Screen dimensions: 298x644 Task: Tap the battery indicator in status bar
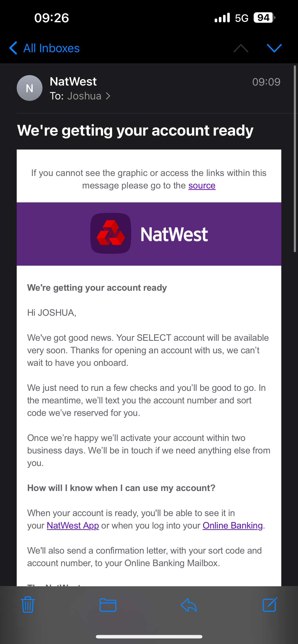coord(264,18)
